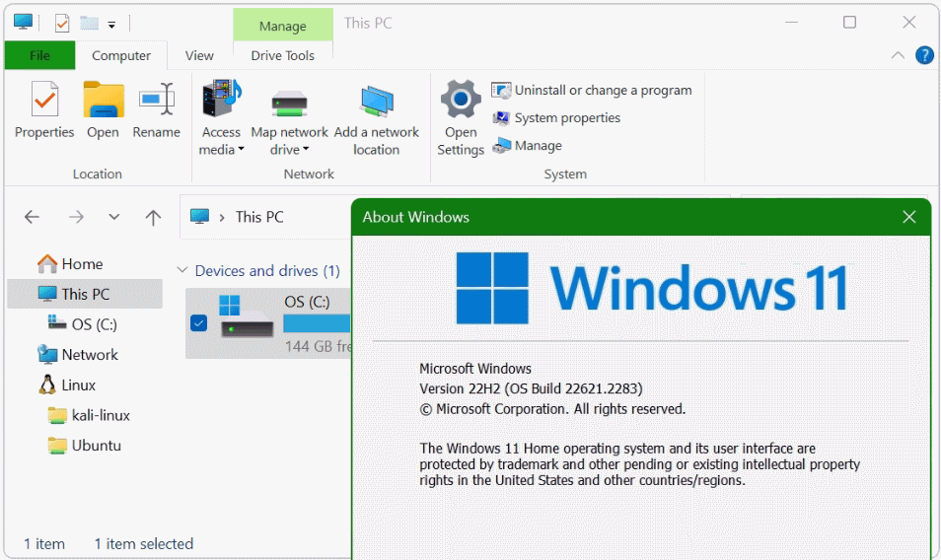Collapse the Devices and drives group

coord(182,270)
